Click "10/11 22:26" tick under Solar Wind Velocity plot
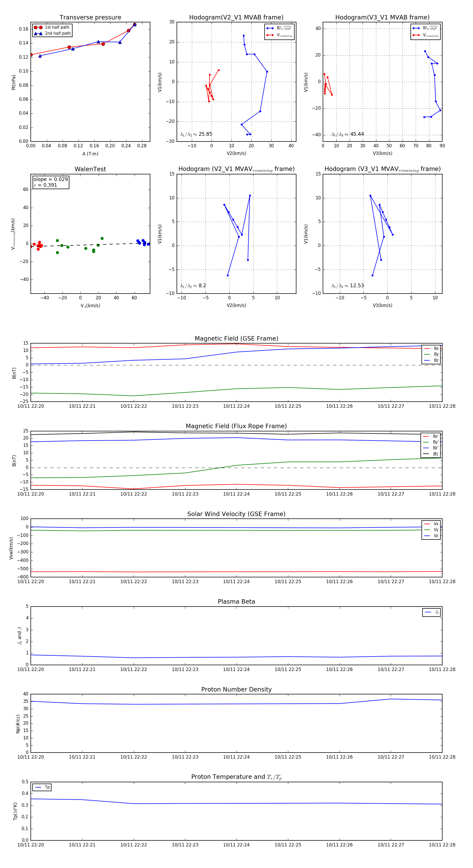The image size is (473, 868). (x=339, y=582)
